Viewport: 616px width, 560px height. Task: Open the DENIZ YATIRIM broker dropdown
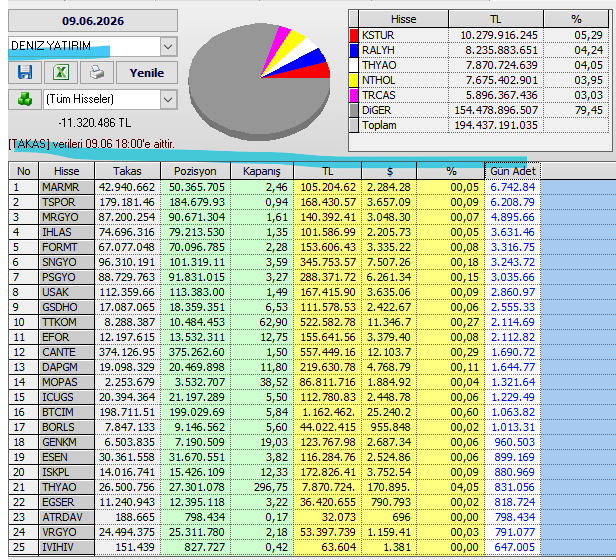tap(168, 46)
